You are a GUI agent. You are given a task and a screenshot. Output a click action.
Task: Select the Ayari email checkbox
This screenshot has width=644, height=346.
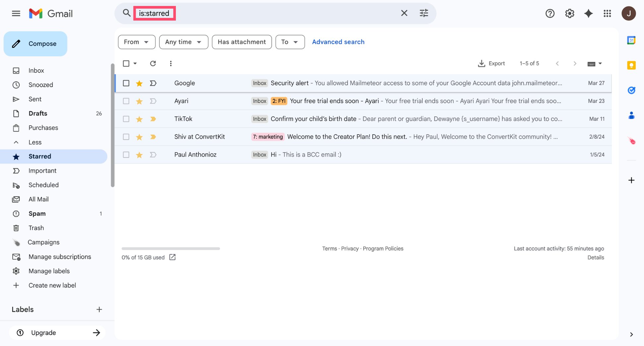point(126,101)
